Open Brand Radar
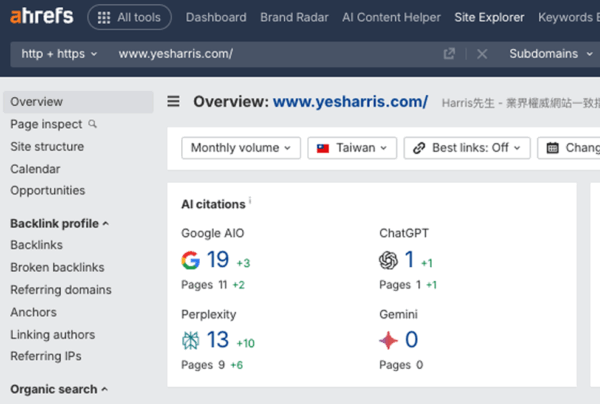The image size is (600, 404). coord(294,17)
